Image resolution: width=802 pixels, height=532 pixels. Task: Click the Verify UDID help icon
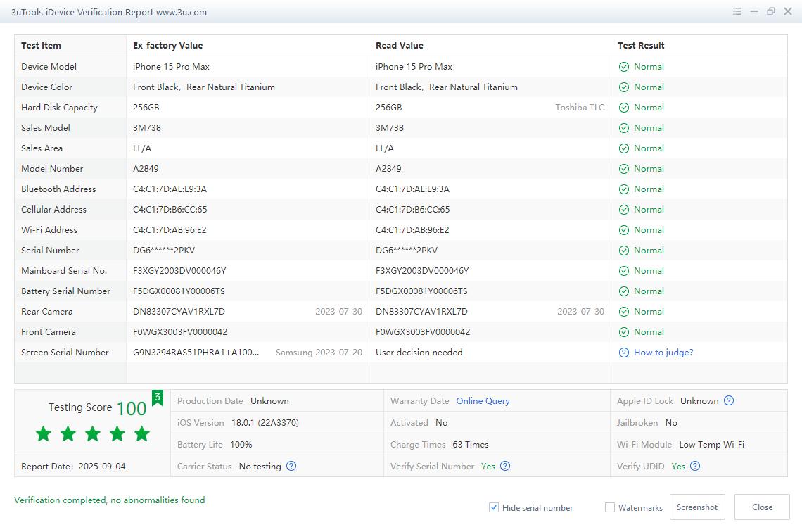coord(695,466)
